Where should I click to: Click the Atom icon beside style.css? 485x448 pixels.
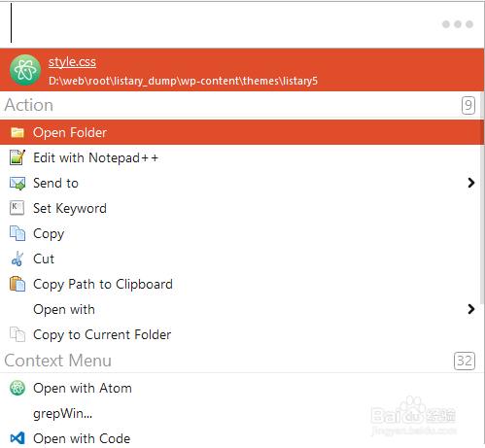click(25, 70)
